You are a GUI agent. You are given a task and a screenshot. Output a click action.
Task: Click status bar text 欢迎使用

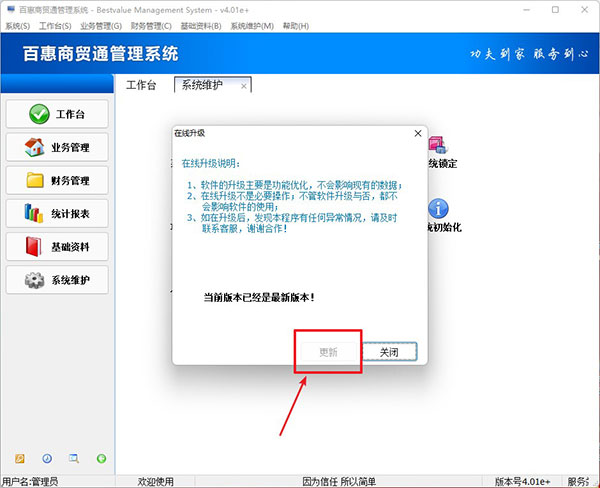click(x=155, y=481)
